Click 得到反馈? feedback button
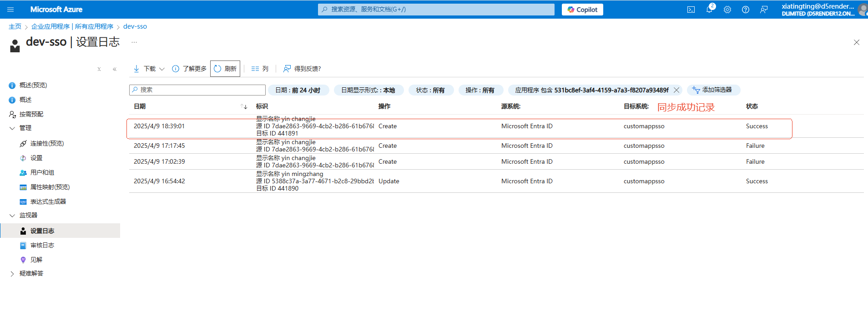This screenshot has height=332, width=868. 302,69
